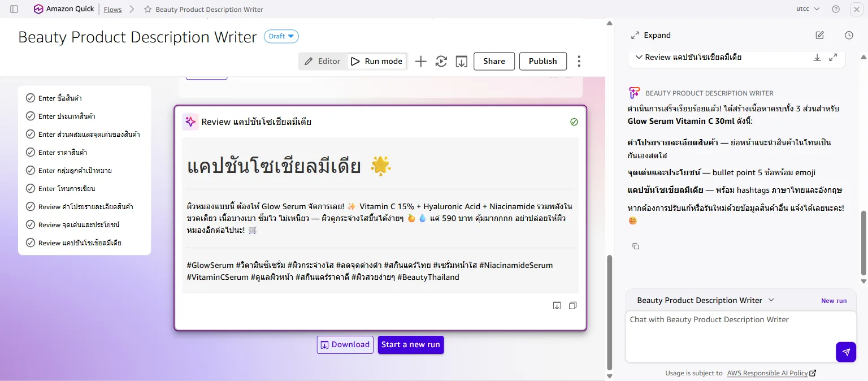868x381 pixels.
Task: Favorite the flow with the star icon
Action: click(x=147, y=10)
